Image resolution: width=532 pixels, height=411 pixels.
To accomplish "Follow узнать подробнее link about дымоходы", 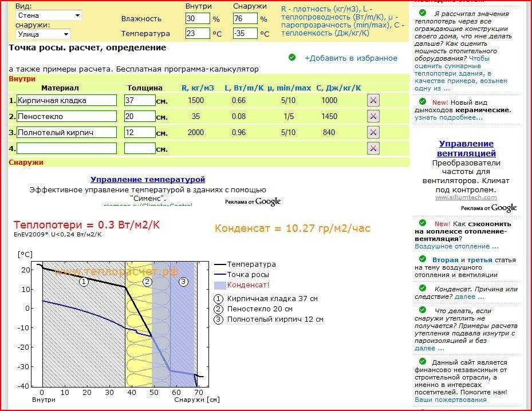I will pos(448,118).
